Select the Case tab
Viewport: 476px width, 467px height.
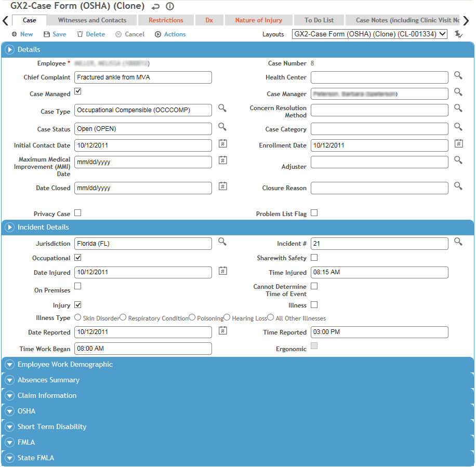[x=30, y=20]
